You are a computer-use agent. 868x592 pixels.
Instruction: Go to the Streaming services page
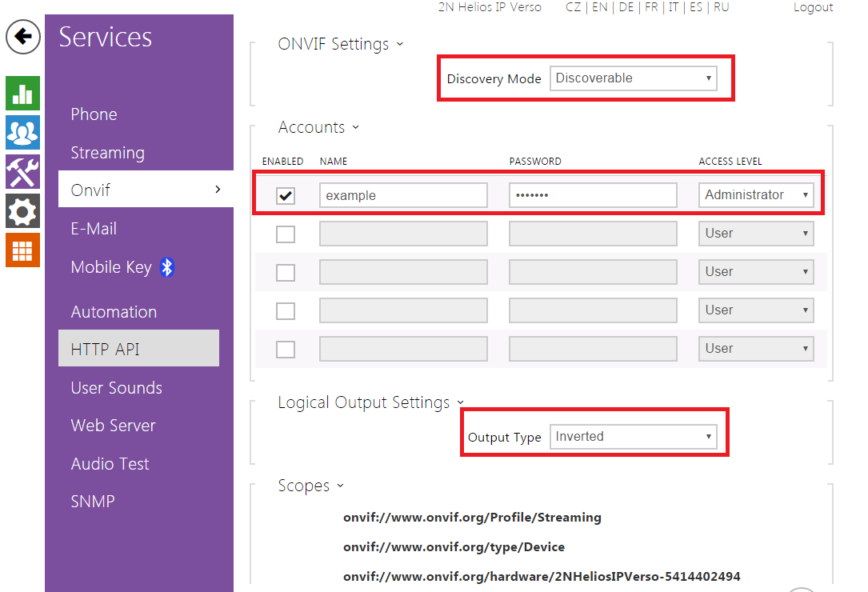[107, 153]
